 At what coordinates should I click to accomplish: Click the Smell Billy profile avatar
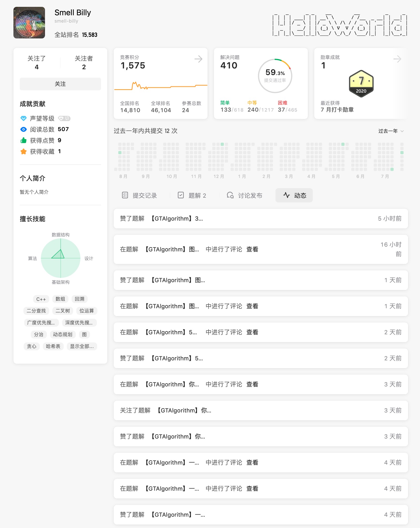(29, 23)
